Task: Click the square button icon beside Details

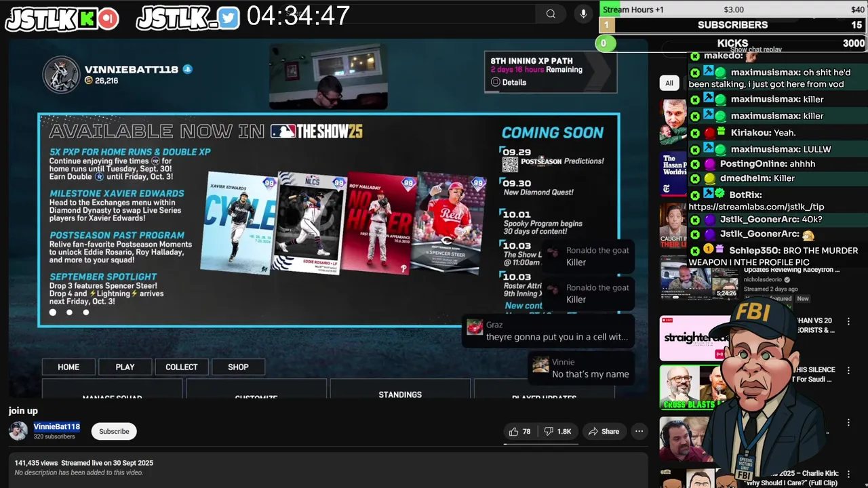Action: point(495,82)
